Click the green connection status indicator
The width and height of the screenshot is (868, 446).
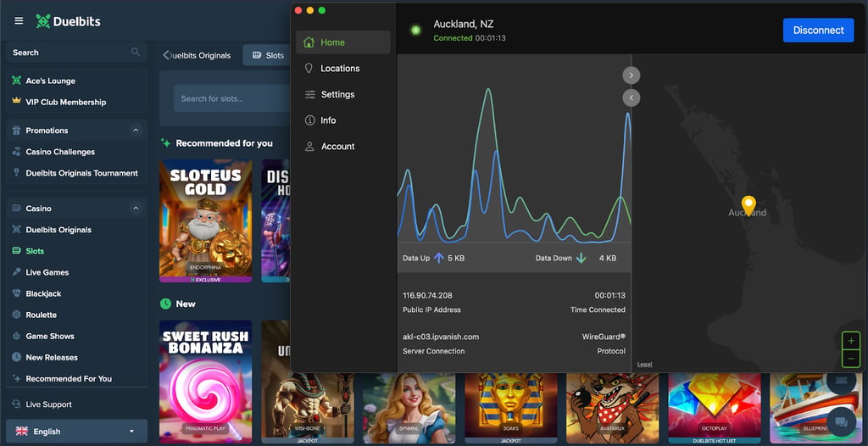415,30
